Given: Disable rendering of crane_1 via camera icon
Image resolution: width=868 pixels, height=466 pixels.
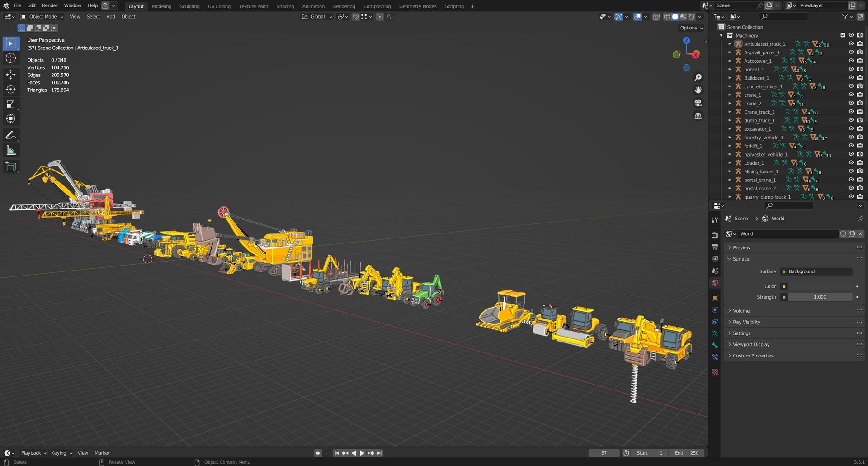Looking at the screenshot, I should pyautogui.click(x=860, y=95).
